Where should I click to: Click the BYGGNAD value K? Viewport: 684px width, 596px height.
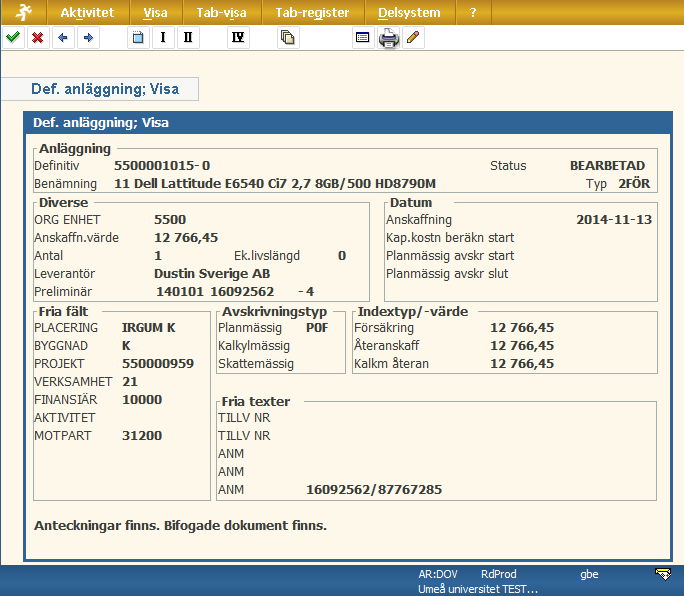pyautogui.click(x=126, y=346)
